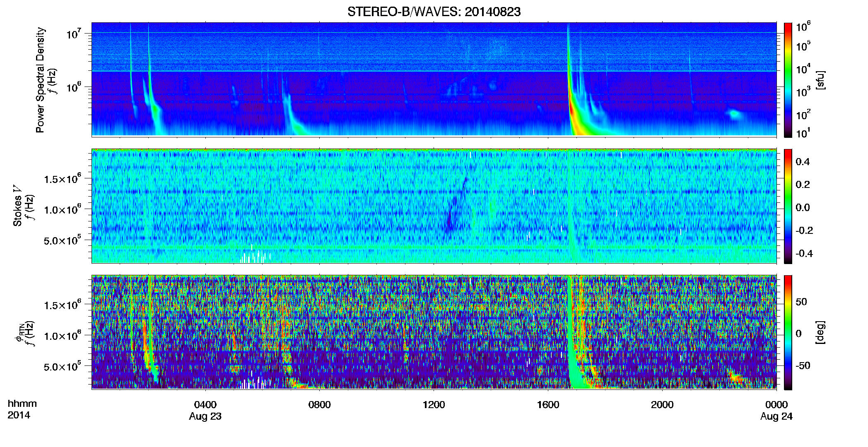Viewport: 868px width, 447px height.
Task: Click the Aug 23 date label
Action: coord(205,416)
